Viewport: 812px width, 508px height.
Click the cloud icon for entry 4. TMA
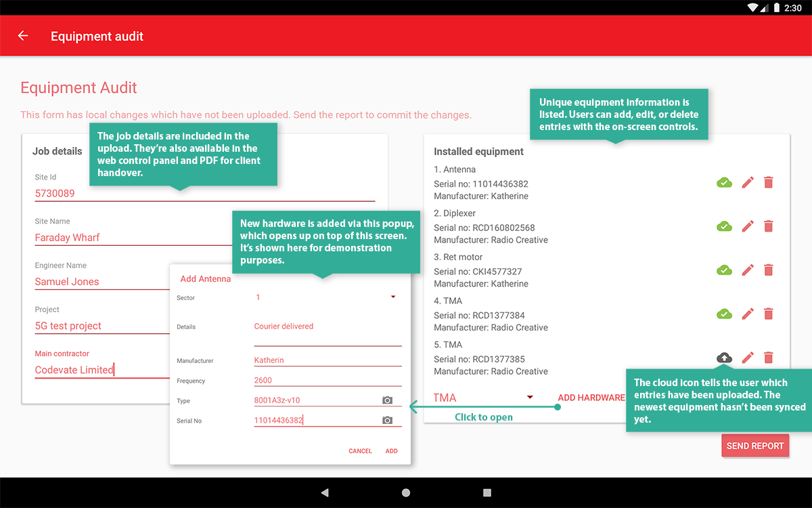[724, 314]
